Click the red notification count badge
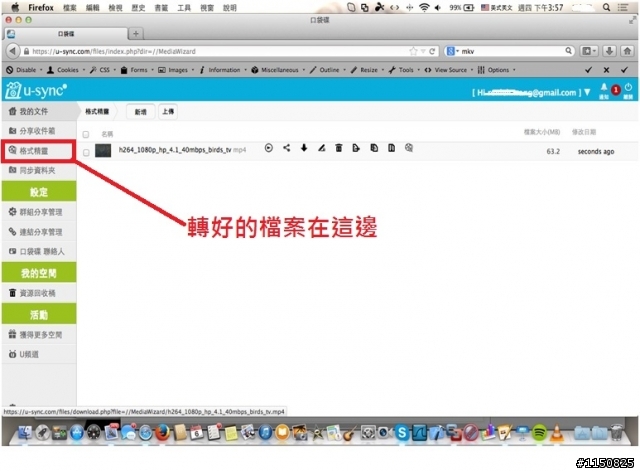640x471 pixels. tap(616, 90)
